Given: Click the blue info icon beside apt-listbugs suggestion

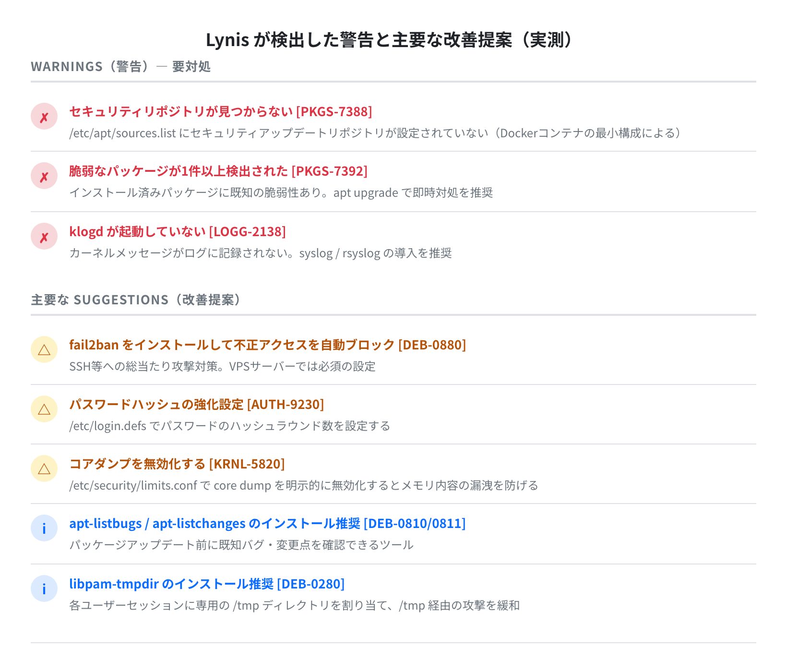Looking at the screenshot, I should pos(44,528).
